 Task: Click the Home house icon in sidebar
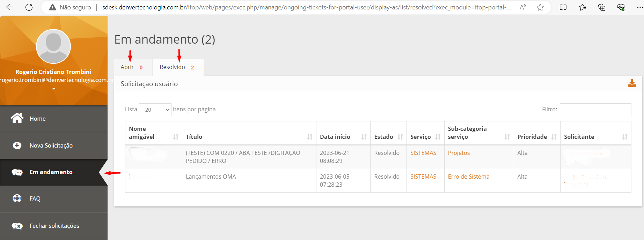[17, 118]
